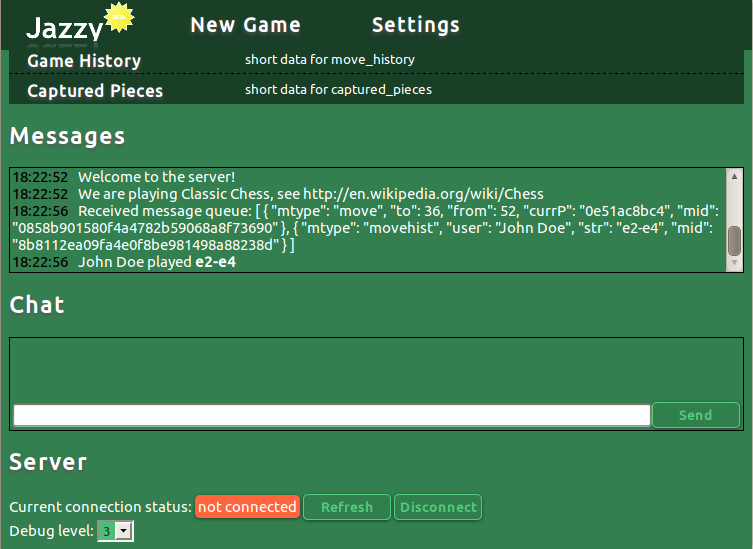Click the Refresh connection button
Screen dimensions: 753x549
[347, 507]
